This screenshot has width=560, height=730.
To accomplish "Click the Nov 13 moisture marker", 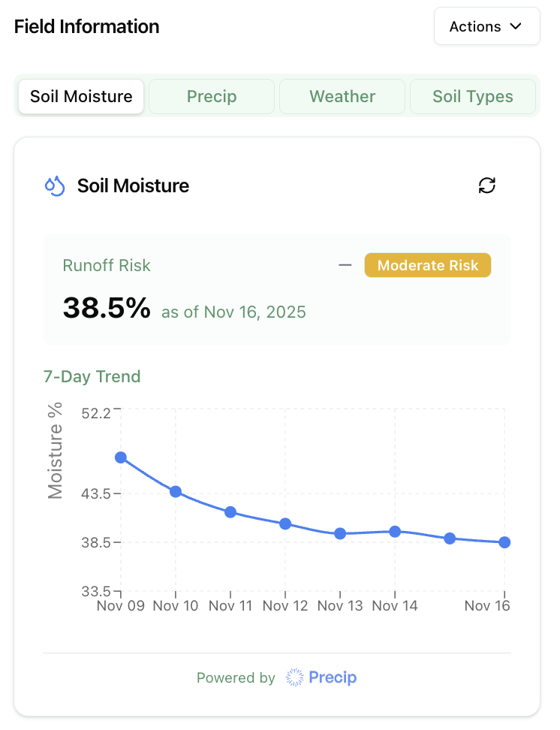I will click(340, 533).
